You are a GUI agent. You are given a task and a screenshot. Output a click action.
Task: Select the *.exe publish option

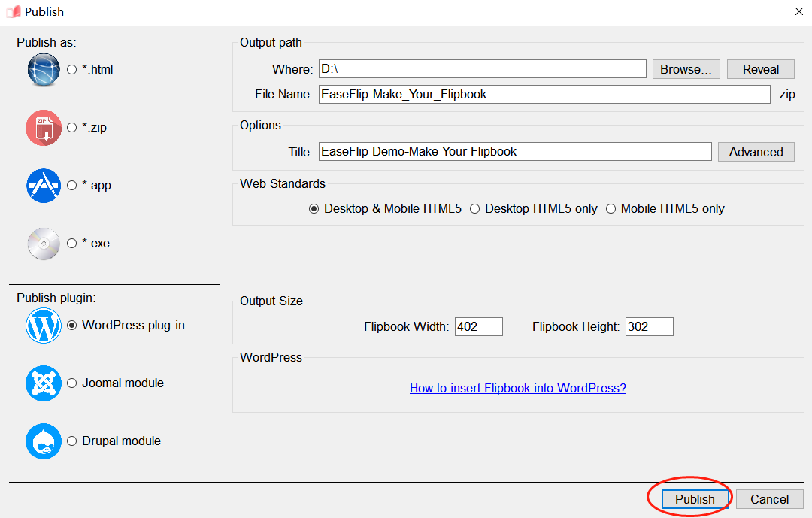coord(72,244)
